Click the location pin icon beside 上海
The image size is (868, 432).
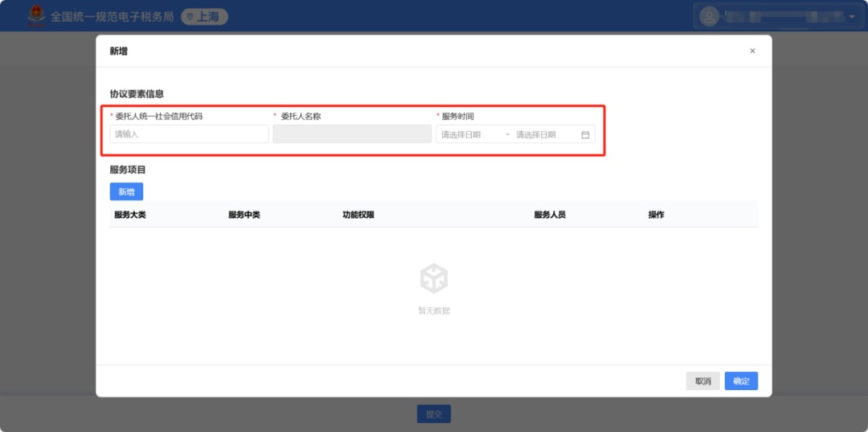190,17
